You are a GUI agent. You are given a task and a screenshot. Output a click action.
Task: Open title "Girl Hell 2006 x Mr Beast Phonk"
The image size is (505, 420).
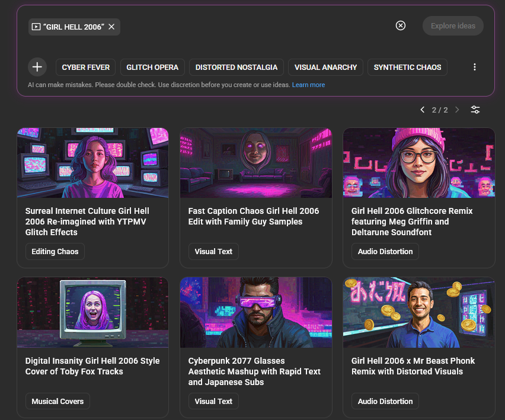413,366
